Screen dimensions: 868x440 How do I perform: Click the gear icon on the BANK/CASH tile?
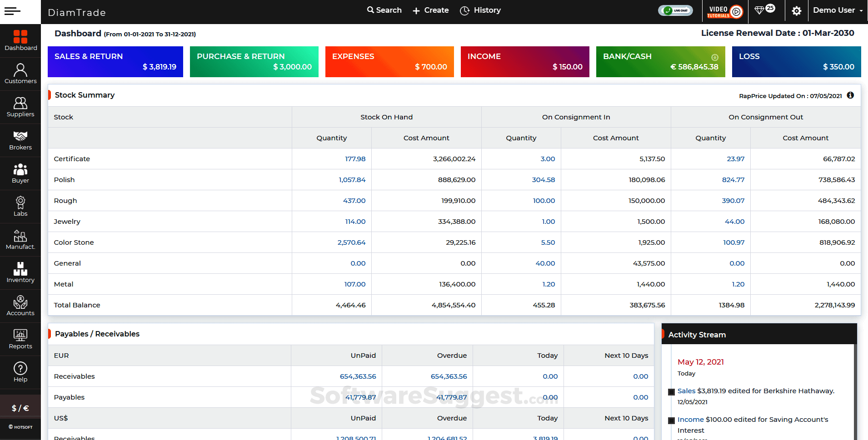(715, 58)
